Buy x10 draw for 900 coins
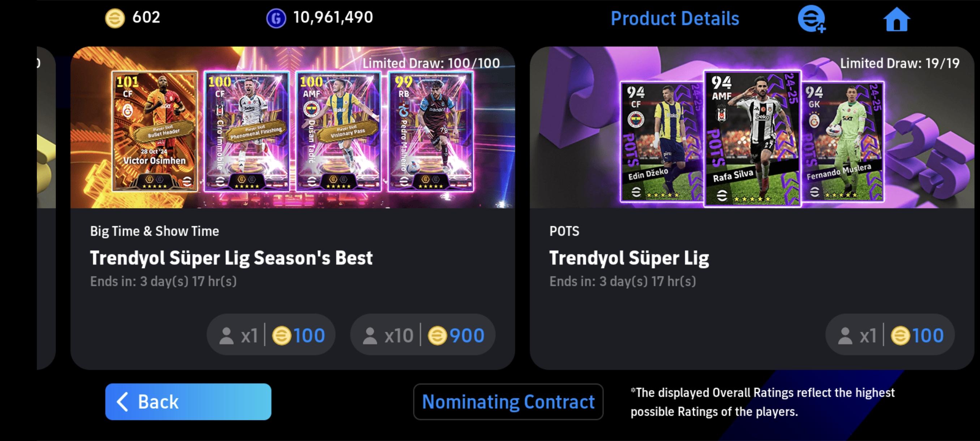980x441 pixels. [422, 335]
